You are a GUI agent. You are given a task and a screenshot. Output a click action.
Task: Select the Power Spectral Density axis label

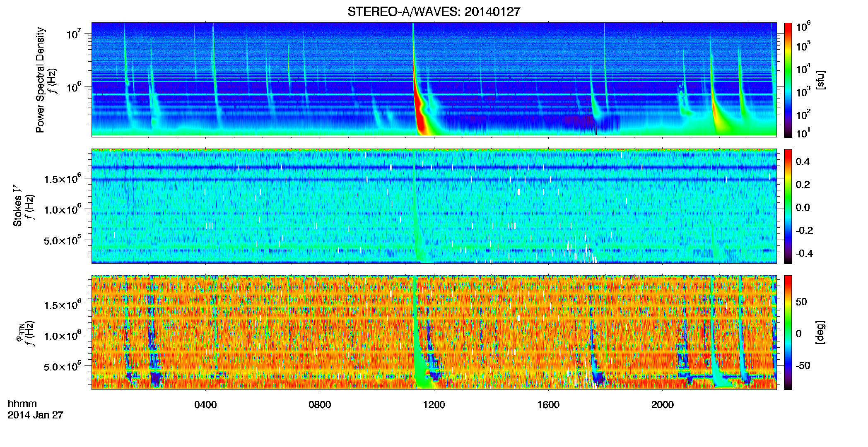click(x=40, y=80)
